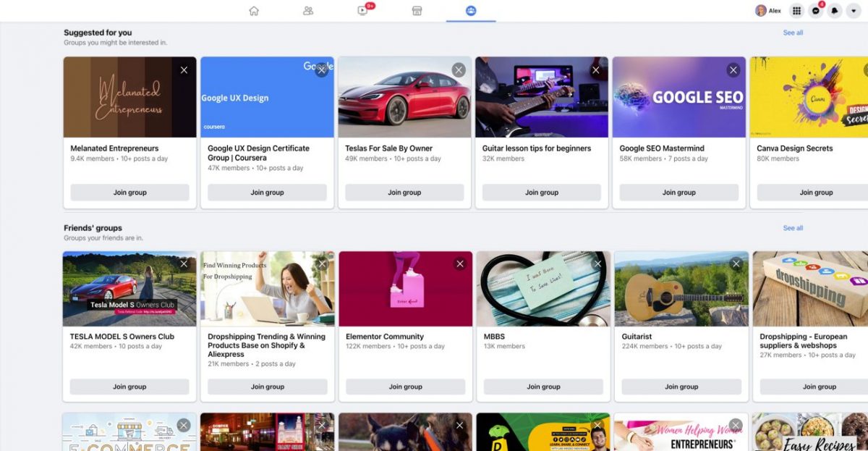
Task: Open the Canva Design Secrets title
Action: coord(795,148)
